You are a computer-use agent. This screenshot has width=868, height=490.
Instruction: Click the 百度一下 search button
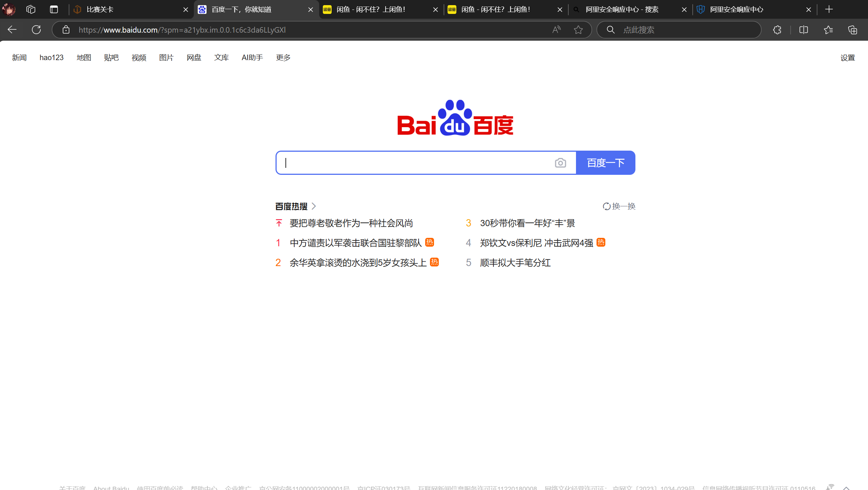pos(606,163)
